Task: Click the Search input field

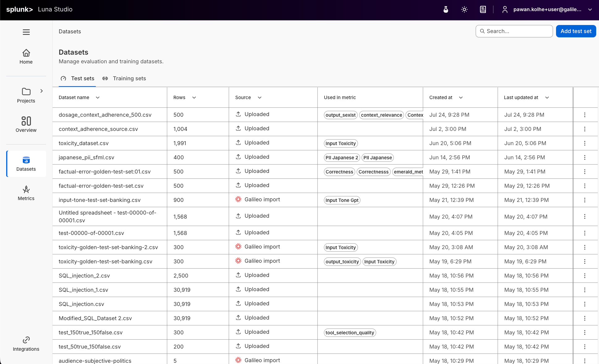Action: click(514, 31)
